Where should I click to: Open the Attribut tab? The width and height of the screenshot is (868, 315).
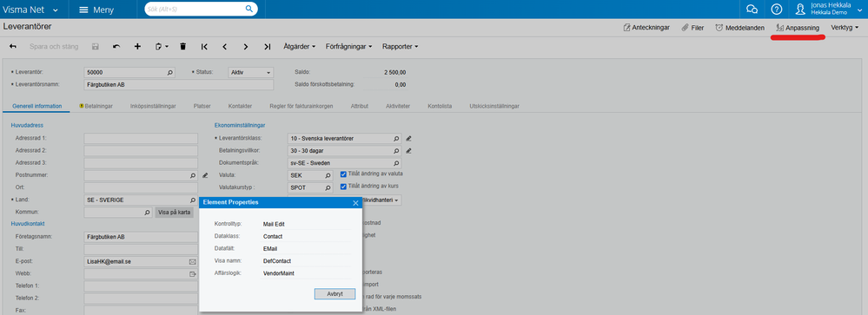(359, 106)
